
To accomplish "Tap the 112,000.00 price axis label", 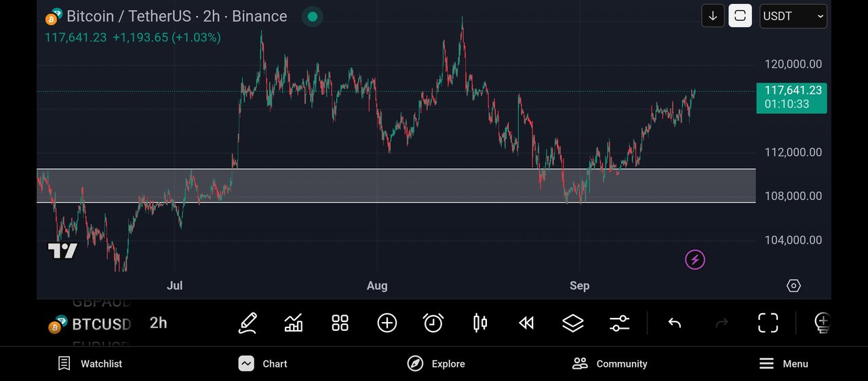I will [793, 153].
